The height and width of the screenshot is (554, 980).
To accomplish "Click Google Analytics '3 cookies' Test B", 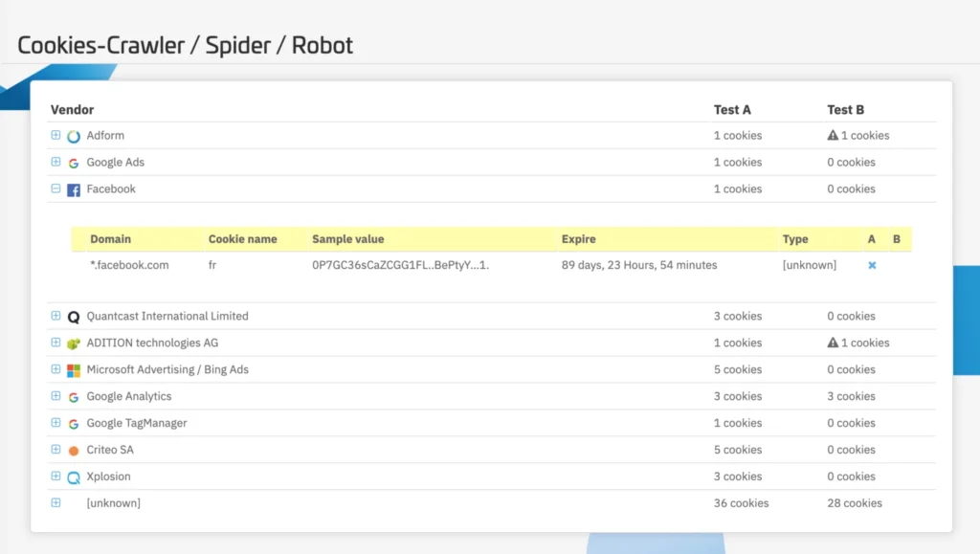I will 851,397.
